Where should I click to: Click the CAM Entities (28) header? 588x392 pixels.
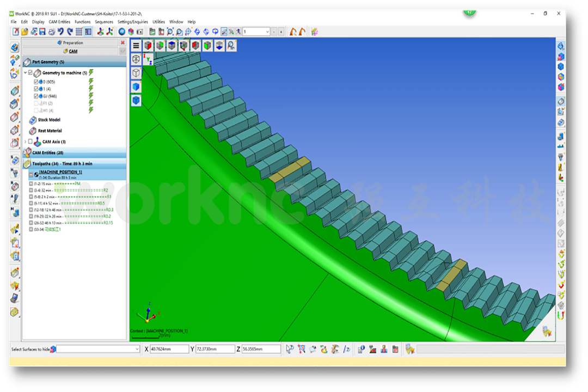(x=74, y=152)
